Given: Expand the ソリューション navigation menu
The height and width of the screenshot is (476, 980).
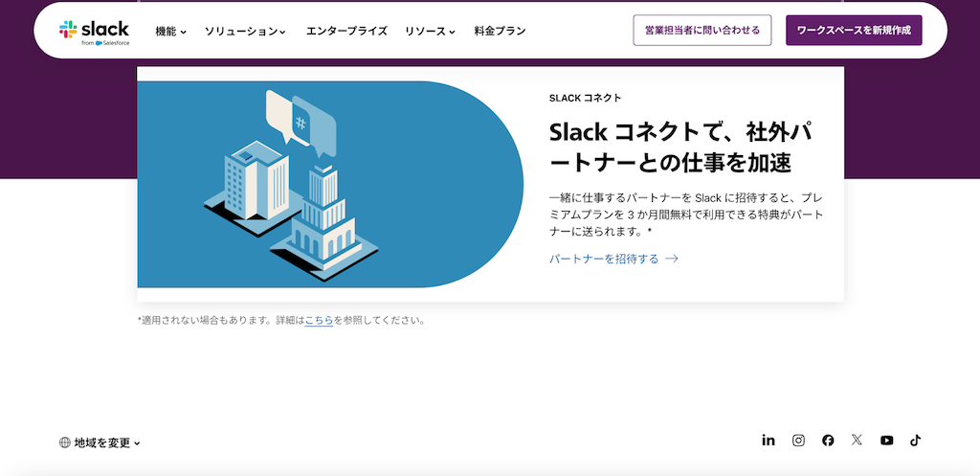Looking at the screenshot, I should (x=245, y=31).
